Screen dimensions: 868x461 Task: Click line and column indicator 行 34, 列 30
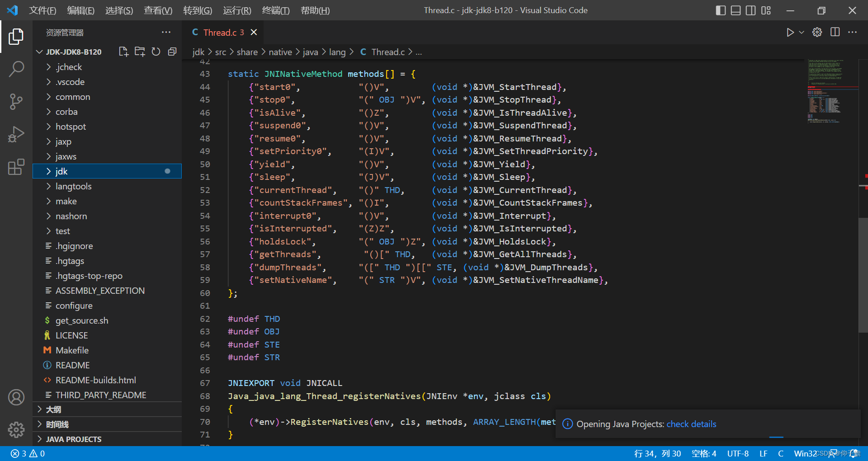(x=657, y=453)
